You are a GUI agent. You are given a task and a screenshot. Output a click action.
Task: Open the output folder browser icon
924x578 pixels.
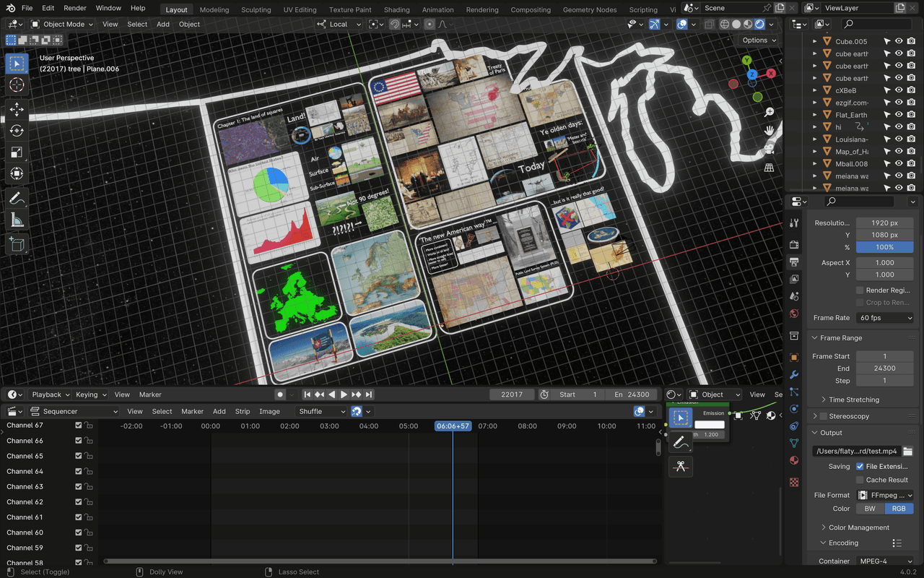pos(907,452)
